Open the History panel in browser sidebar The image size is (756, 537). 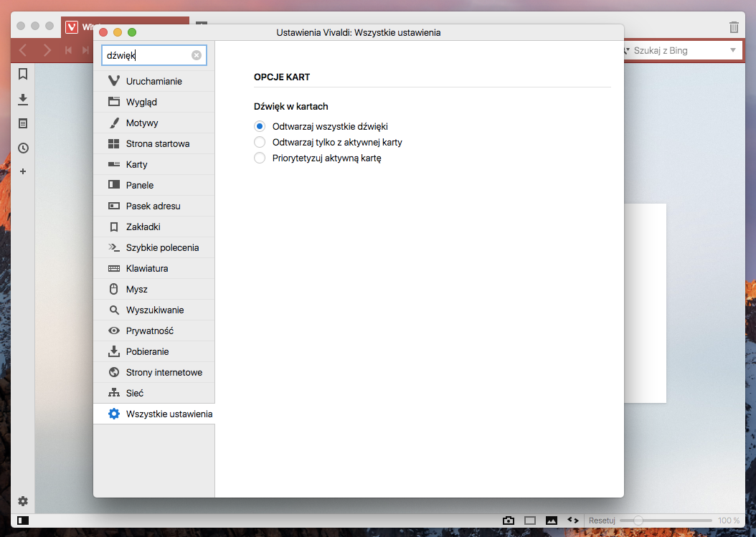pyautogui.click(x=23, y=148)
